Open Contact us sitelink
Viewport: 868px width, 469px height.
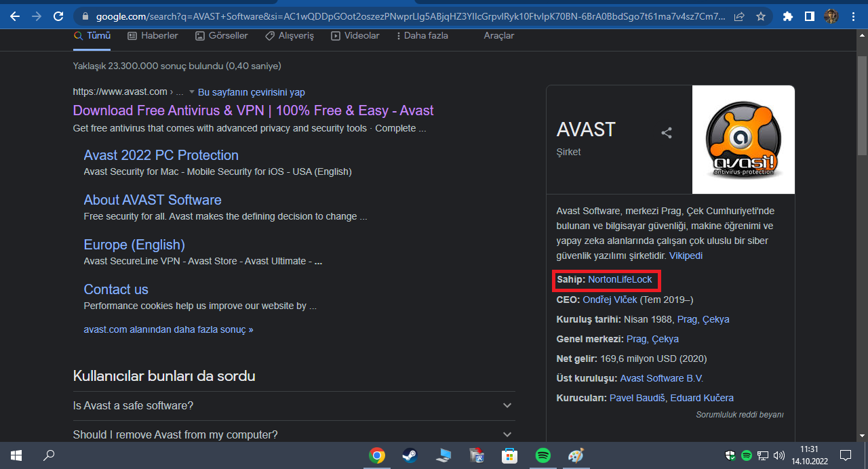116,289
